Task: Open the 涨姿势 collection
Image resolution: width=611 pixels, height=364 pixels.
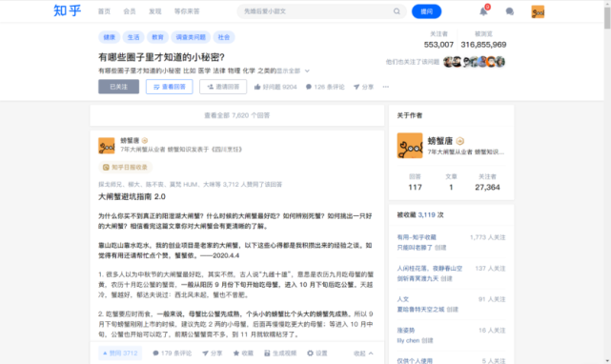Action: [406, 331]
